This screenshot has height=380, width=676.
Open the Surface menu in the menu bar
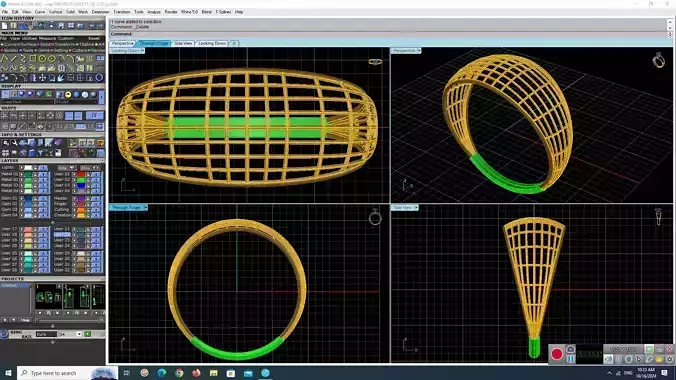[55, 12]
